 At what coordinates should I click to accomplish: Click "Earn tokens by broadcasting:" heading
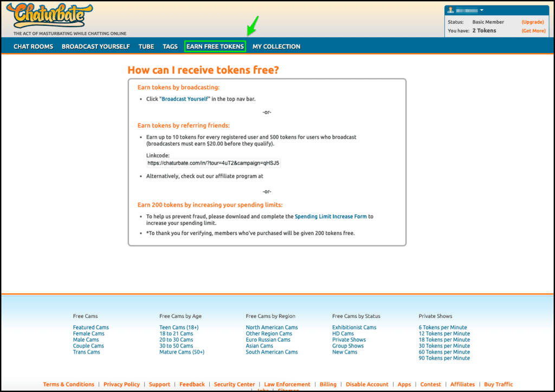(178, 87)
